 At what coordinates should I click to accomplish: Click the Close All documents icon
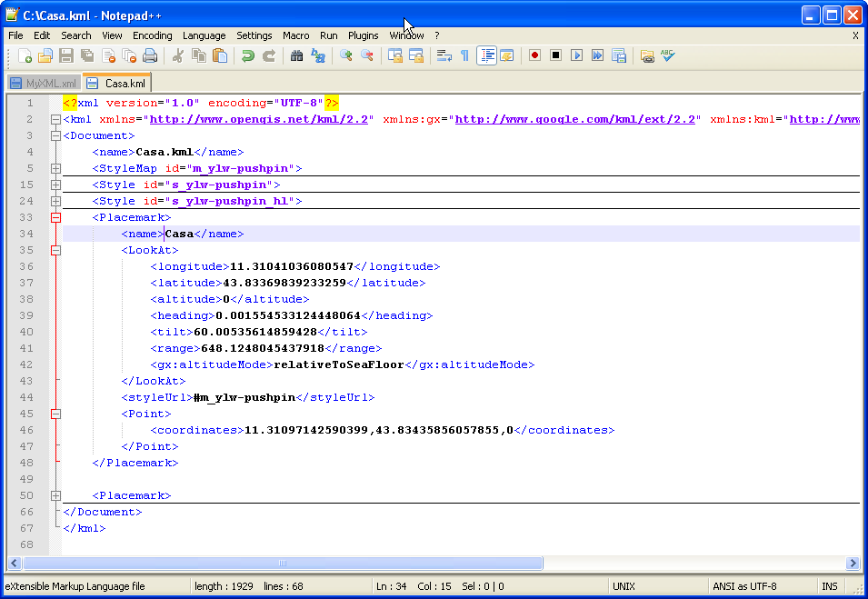(x=130, y=55)
